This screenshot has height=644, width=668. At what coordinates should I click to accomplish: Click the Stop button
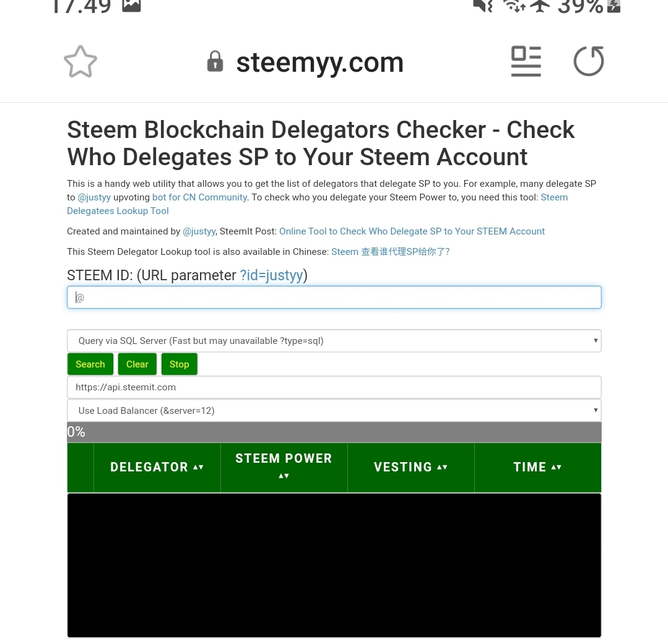pyautogui.click(x=180, y=364)
